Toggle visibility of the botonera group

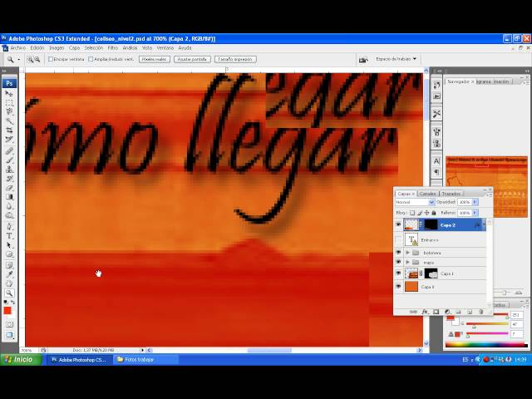398,253
